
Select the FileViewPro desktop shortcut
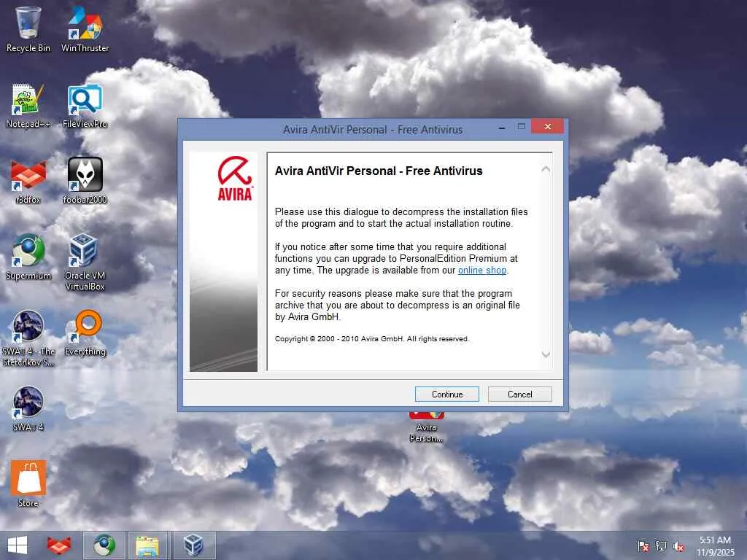pos(85,106)
